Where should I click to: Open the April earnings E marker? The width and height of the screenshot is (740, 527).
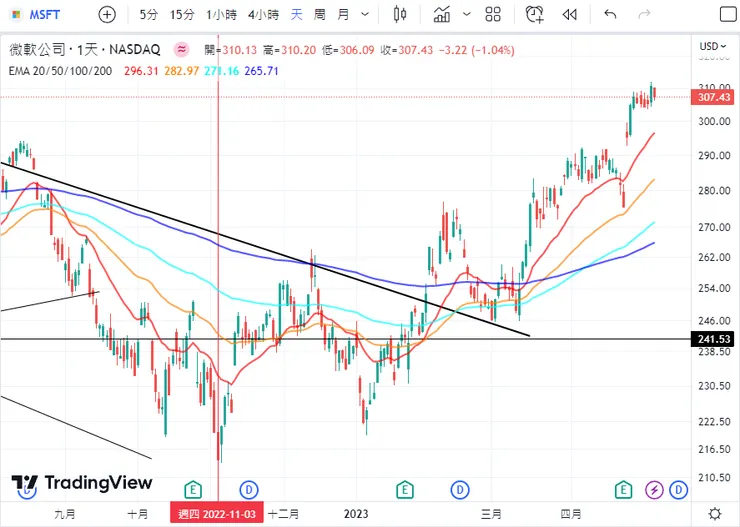pyautogui.click(x=623, y=490)
